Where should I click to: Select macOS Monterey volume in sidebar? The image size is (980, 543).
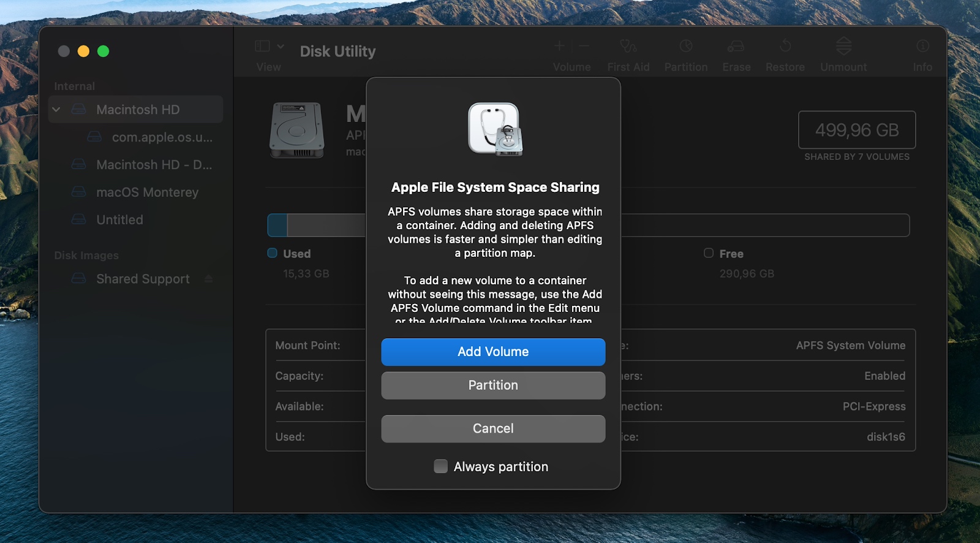point(147,192)
